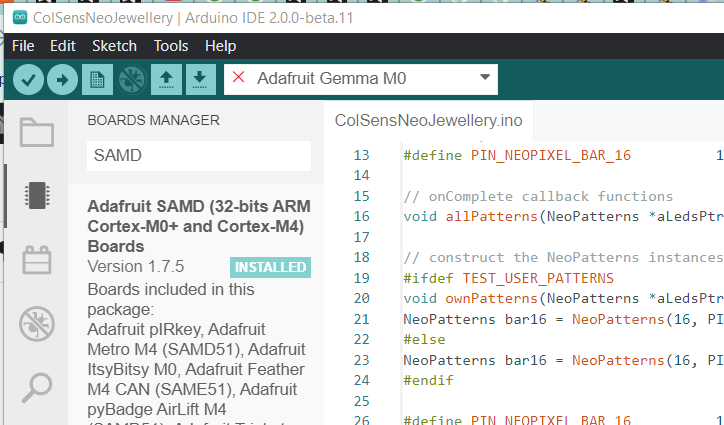
Task: Select the Boards Manager chip icon
Action: 37,195
